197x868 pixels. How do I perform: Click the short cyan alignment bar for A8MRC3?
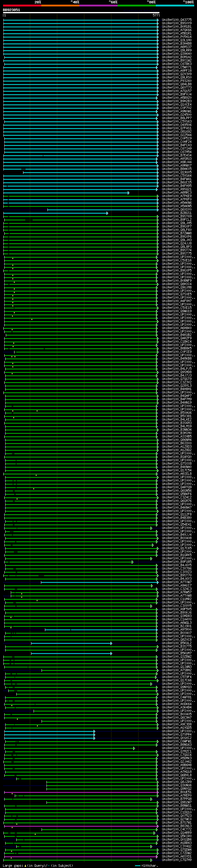tap(66, 193)
